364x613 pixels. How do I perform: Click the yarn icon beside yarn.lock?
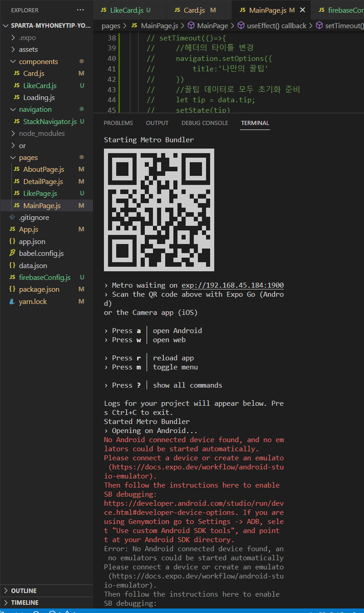point(12,302)
